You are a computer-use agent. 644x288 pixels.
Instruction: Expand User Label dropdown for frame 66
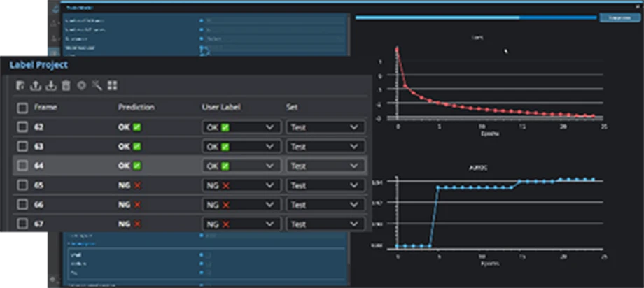point(239,205)
